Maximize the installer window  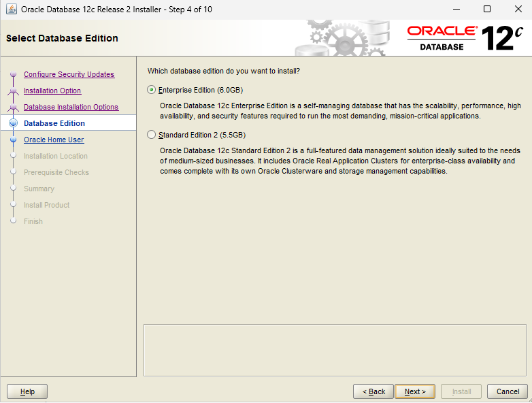[x=487, y=9]
